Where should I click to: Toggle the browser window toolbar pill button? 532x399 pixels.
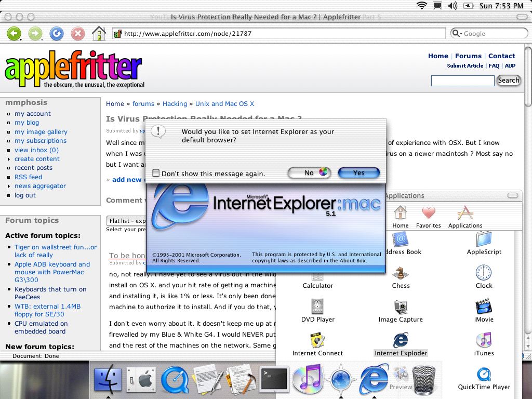coord(522,17)
